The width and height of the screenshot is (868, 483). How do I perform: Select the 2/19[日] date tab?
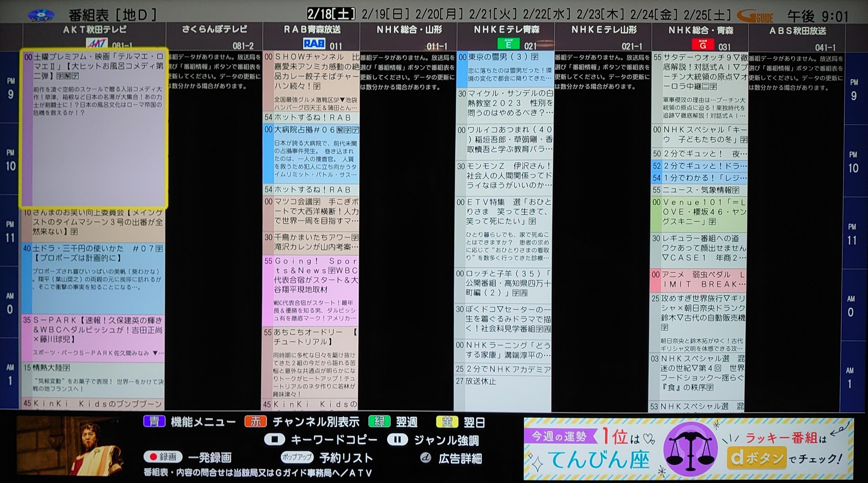click(385, 14)
